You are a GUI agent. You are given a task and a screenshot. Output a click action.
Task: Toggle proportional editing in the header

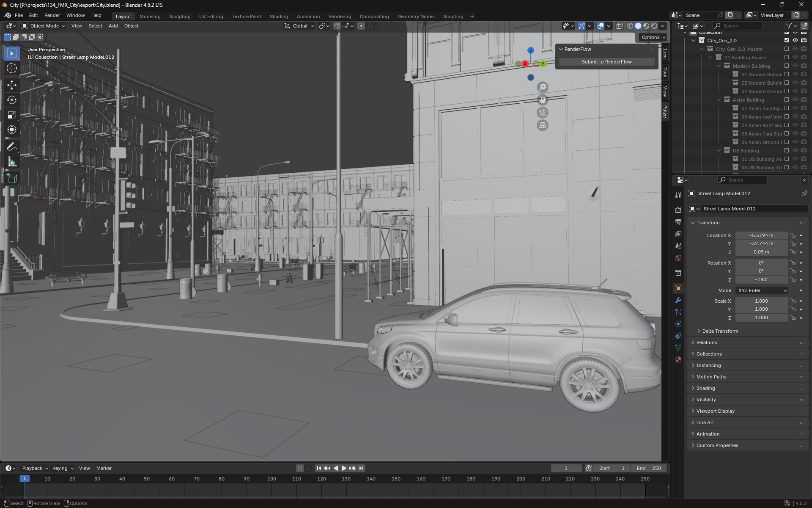[x=361, y=26]
